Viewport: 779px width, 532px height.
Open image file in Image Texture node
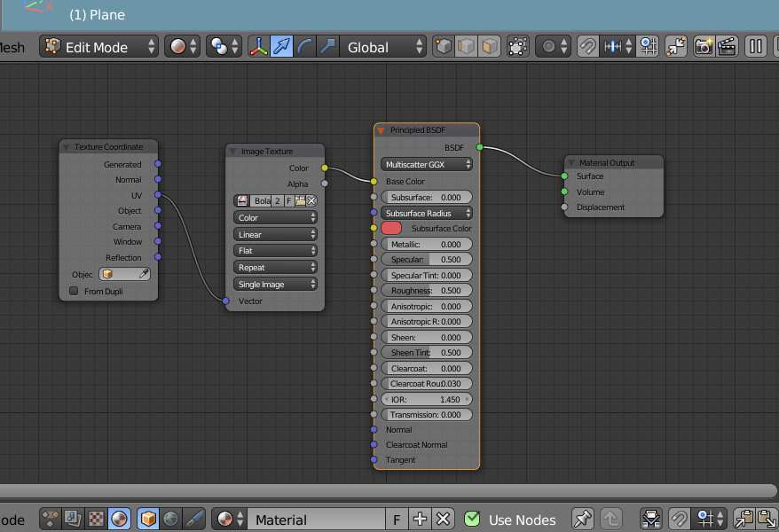pyautogui.click(x=300, y=201)
